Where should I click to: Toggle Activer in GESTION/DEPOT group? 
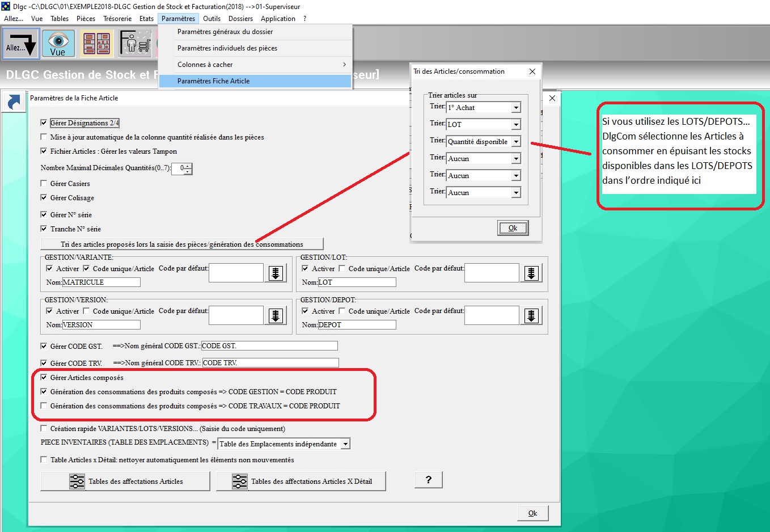coord(305,311)
